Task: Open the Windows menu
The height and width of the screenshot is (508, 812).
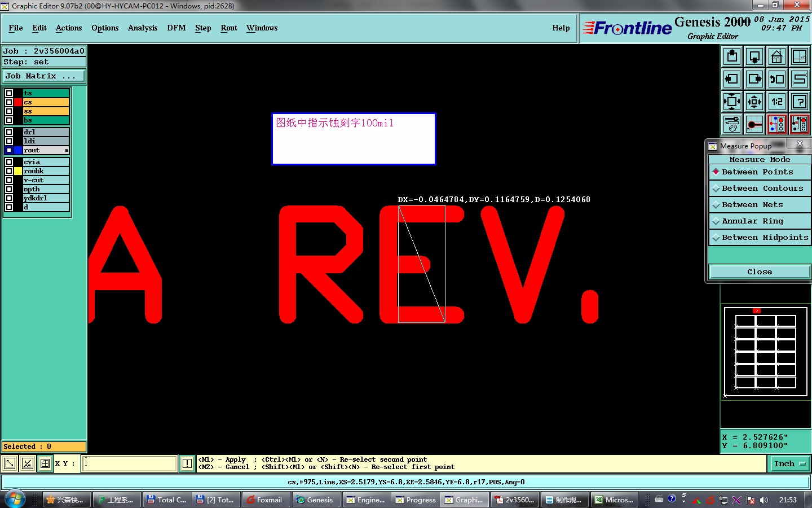Action: pos(262,28)
